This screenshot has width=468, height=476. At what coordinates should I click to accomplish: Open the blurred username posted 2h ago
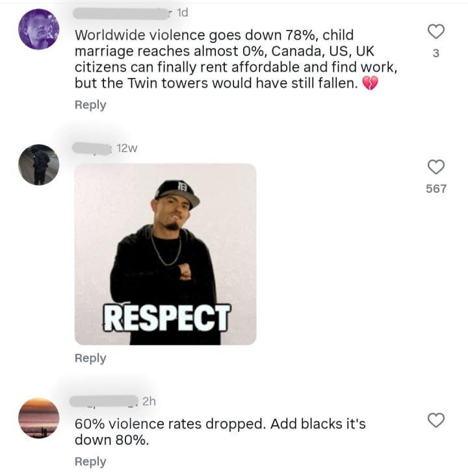103,401
